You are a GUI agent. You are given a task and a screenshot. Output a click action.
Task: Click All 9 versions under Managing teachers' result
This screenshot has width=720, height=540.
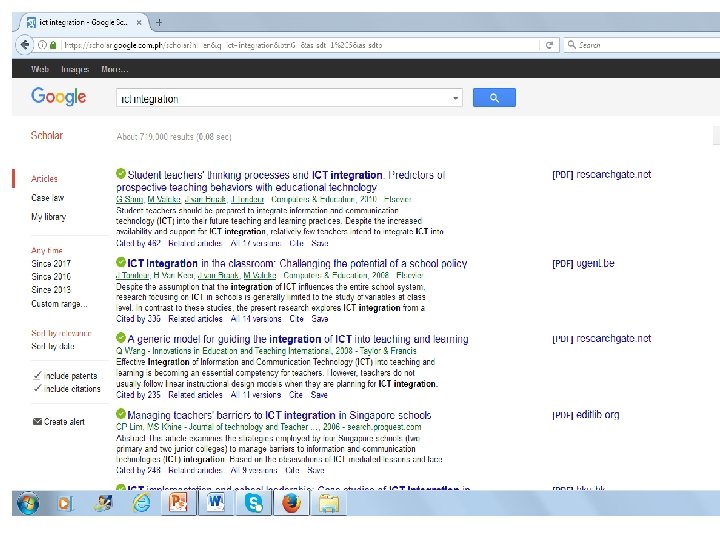[254, 470]
